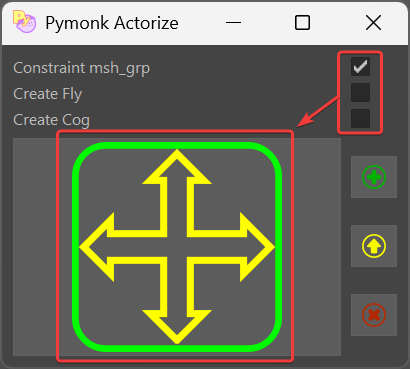410x369 pixels.
Task: Click the upward arrowhead of the yellow cross
Action: pyautogui.click(x=177, y=167)
